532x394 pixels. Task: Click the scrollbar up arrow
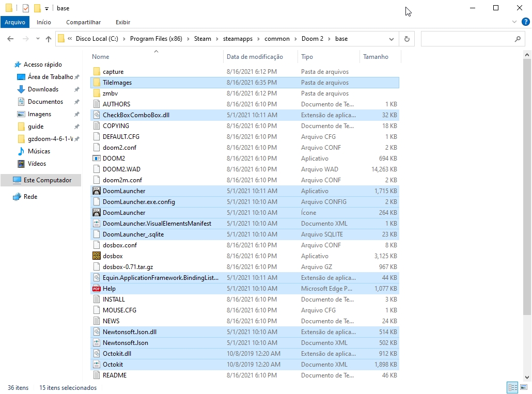click(x=527, y=55)
